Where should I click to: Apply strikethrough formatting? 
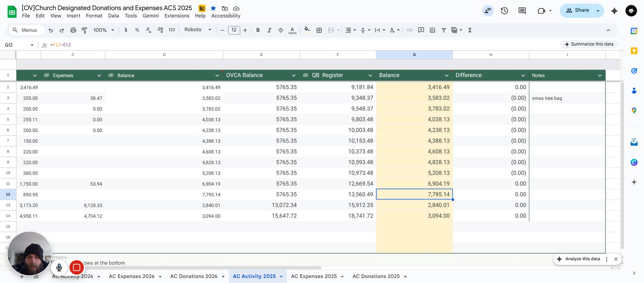281,30
